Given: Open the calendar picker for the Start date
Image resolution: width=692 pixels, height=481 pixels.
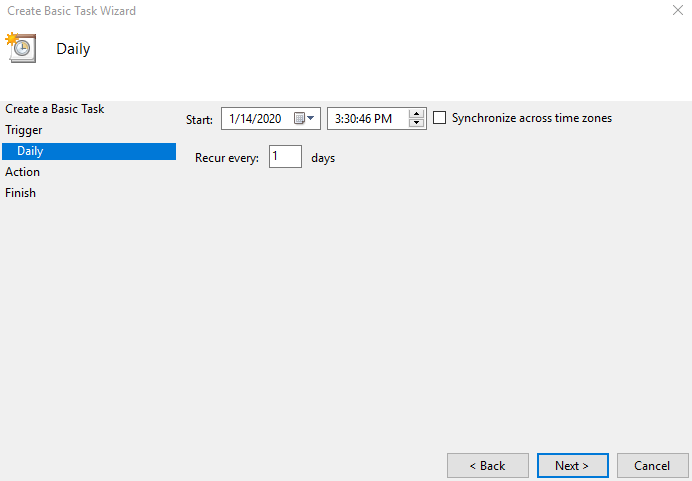Looking at the screenshot, I should click(305, 119).
